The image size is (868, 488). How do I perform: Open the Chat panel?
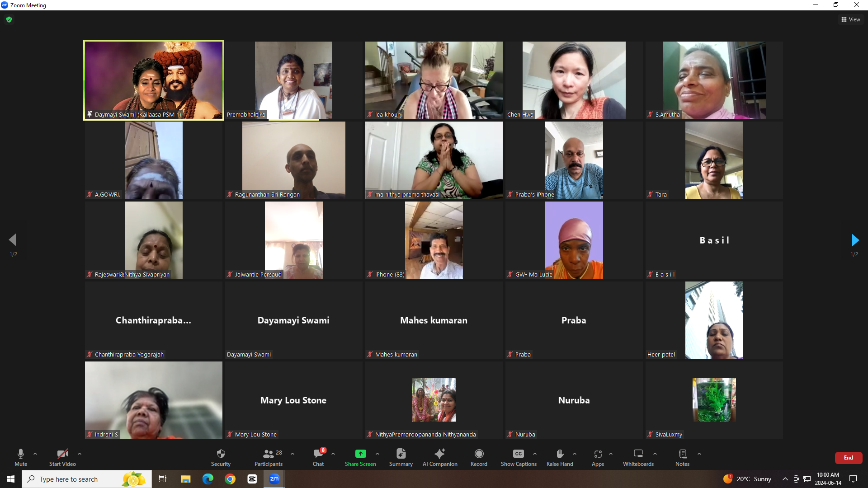(318, 457)
